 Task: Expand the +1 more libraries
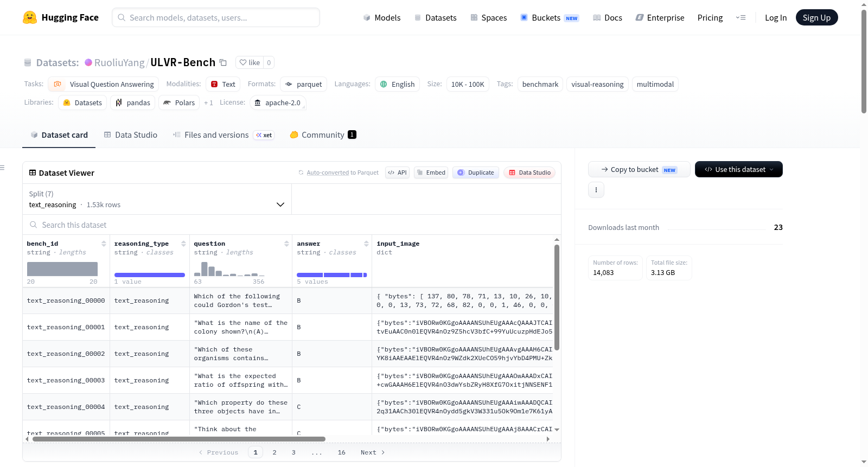[x=208, y=103]
